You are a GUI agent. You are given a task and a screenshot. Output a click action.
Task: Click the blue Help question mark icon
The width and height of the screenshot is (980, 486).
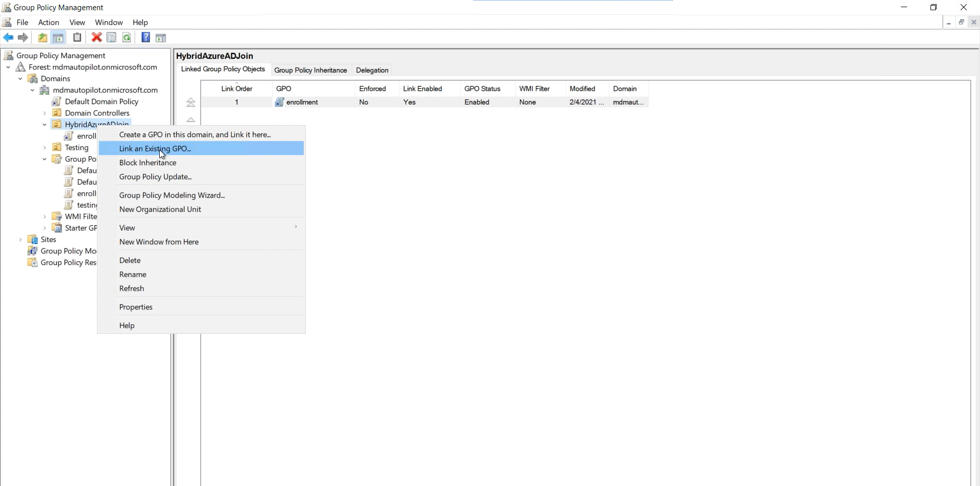pyautogui.click(x=145, y=37)
